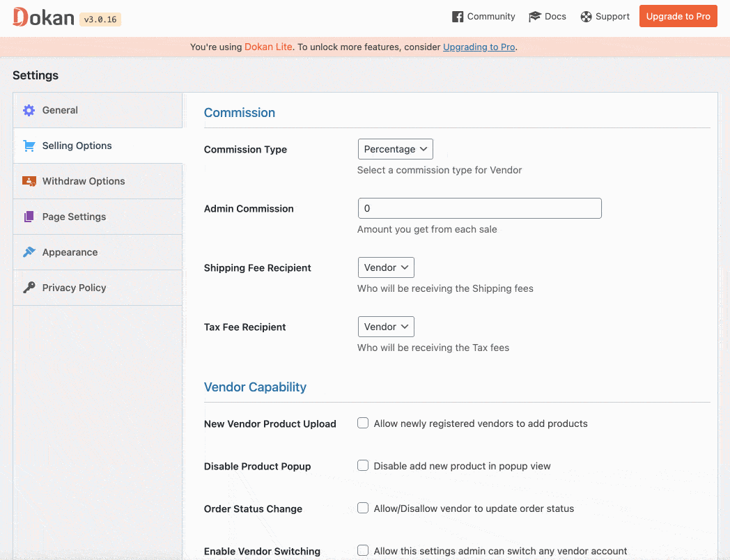Click the wrench icon beside Privacy Policy
The width and height of the screenshot is (730, 560).
click(29, 287)
